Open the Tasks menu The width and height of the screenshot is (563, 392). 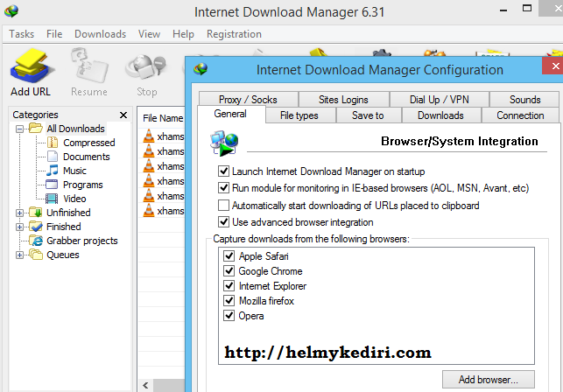(x=22, y=34)
